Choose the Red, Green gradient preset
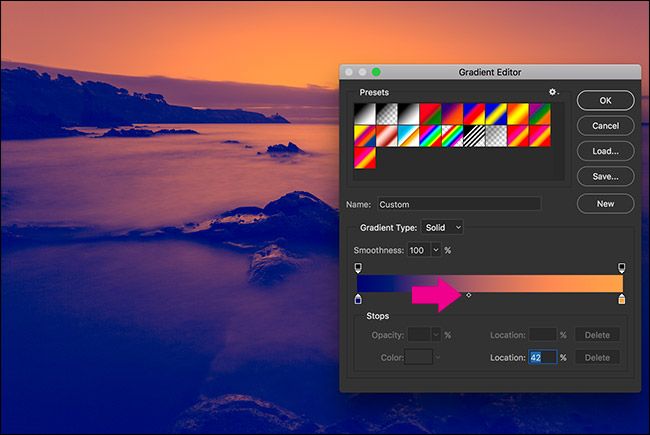Viewport: 650px width, 435px height. (430, 114)
